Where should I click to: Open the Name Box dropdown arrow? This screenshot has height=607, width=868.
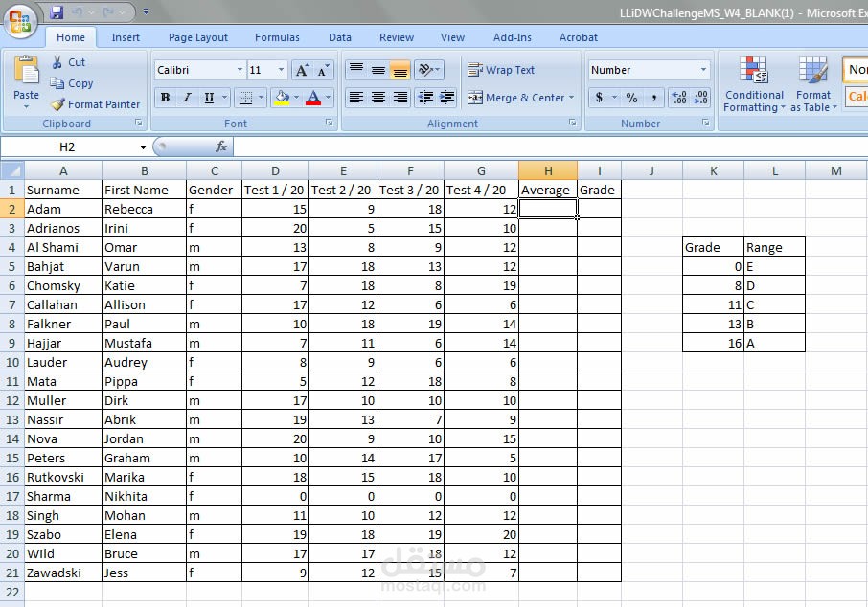click(143, 147)
